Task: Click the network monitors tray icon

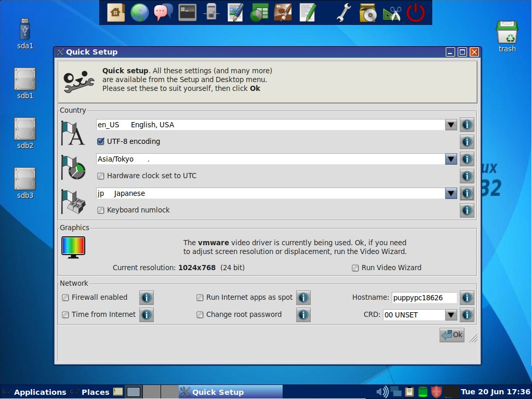Action: 395,392
